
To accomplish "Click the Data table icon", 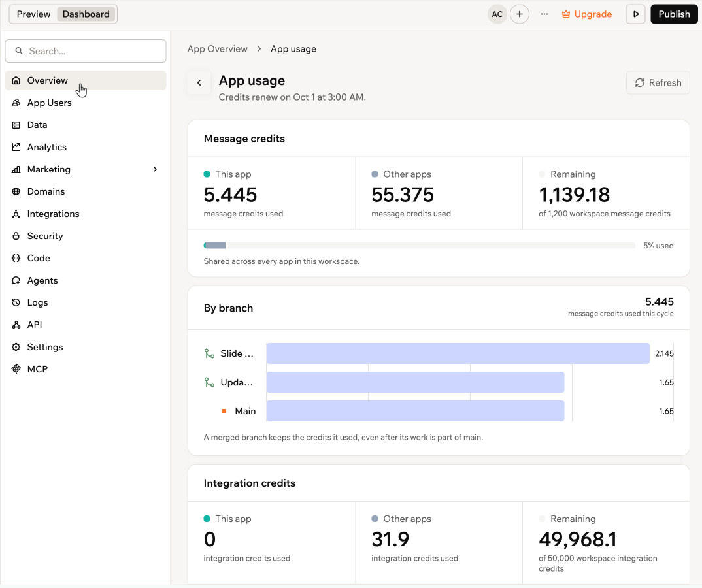I will pyautogui.click(x=16, y=125).
